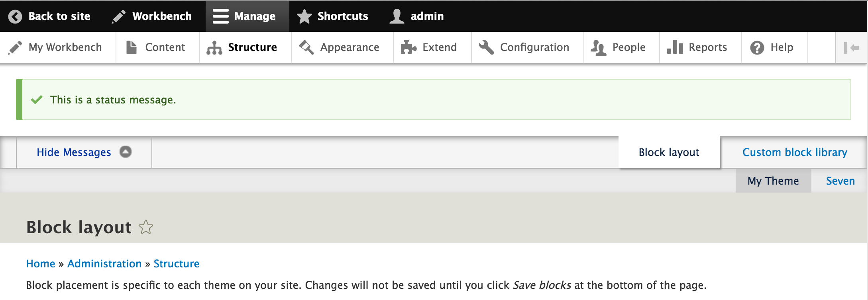Open Shortcuts using the star icon
This screenshot has width=868, height=300.
pos(304,16)
